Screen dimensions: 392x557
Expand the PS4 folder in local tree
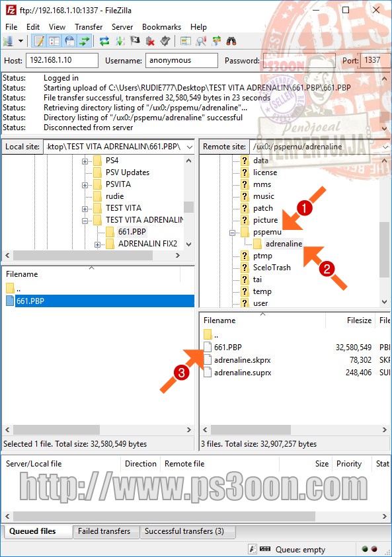click(x=85, y=161)
